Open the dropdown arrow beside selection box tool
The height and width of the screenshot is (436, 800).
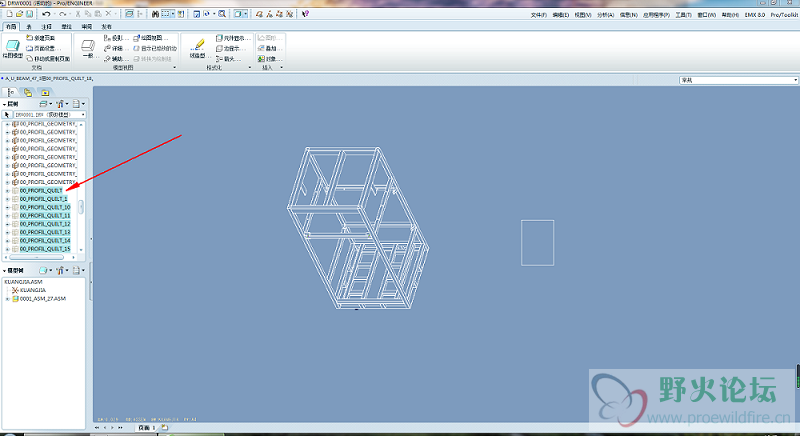[x=173, y=14]
